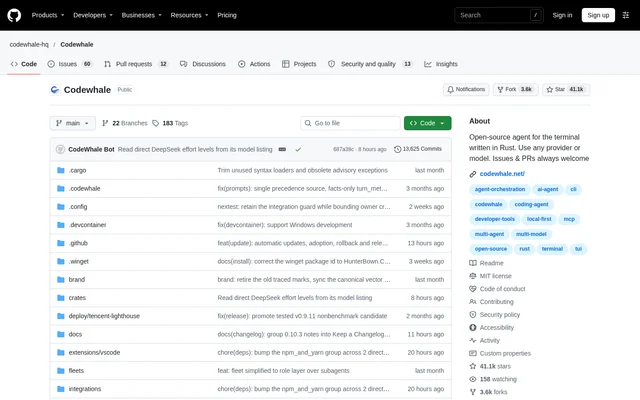Star the repository
640x400 pixels.
(x=566, y=89)
